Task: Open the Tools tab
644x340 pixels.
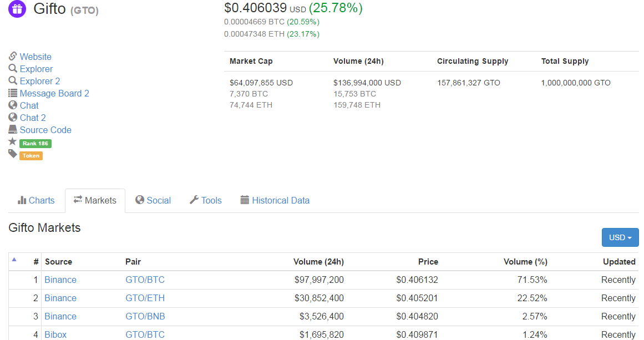Action: coord(206,200)
